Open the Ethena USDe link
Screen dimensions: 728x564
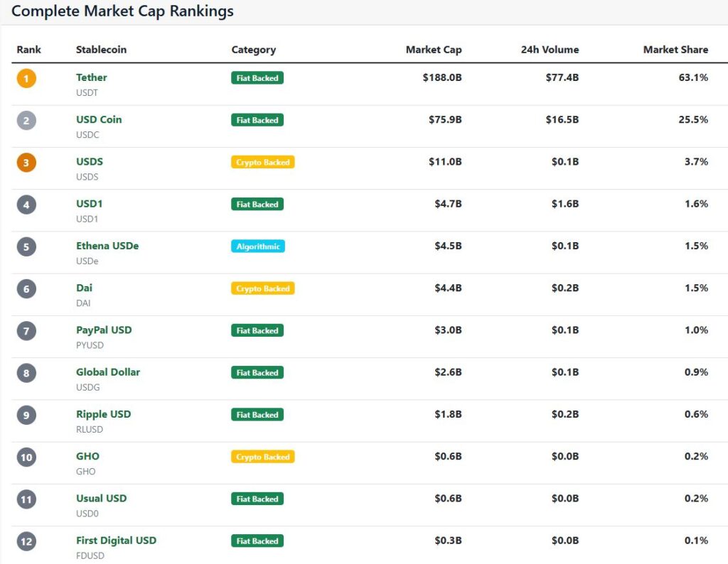(107, 246)
